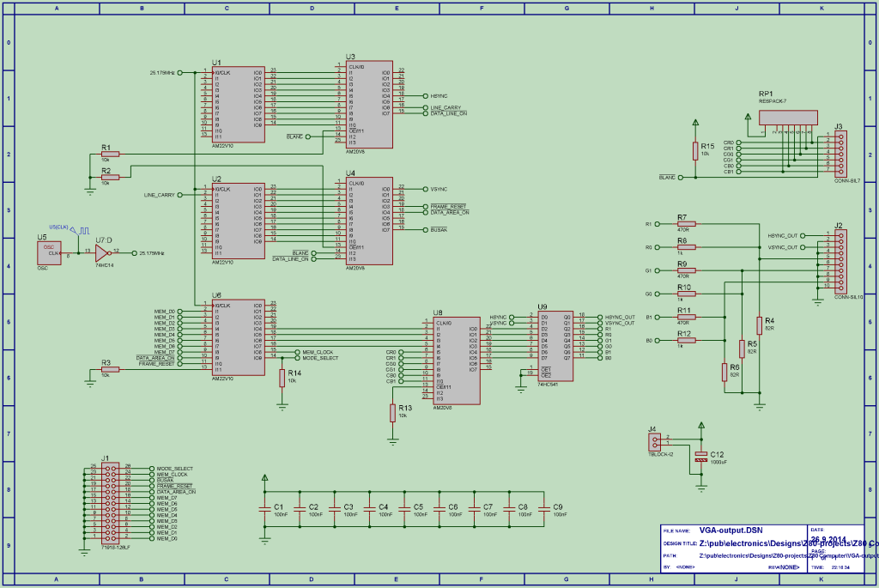Click the U6 AM22V10 chip
Viewport: 879px width, 588px height.
point(239,337)
